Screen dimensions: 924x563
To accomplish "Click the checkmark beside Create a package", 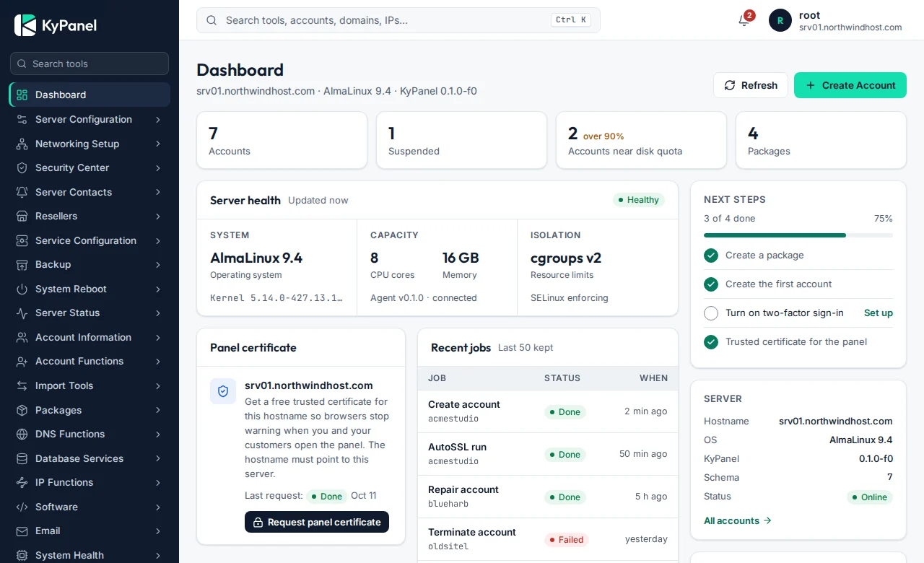I will coord(711,255).
